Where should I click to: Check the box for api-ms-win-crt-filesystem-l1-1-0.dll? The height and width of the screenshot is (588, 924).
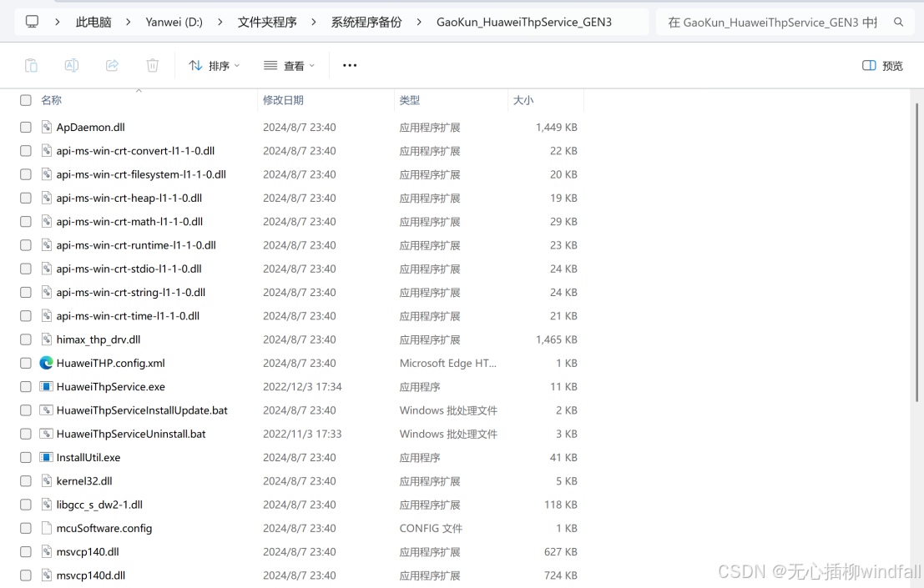[x=25, y=174]
